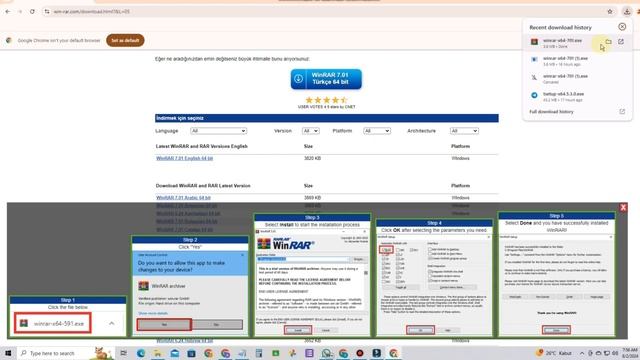Click the external icon beside Full download history
This screenshot has height=360, width=640.
(x=622, y=111)
